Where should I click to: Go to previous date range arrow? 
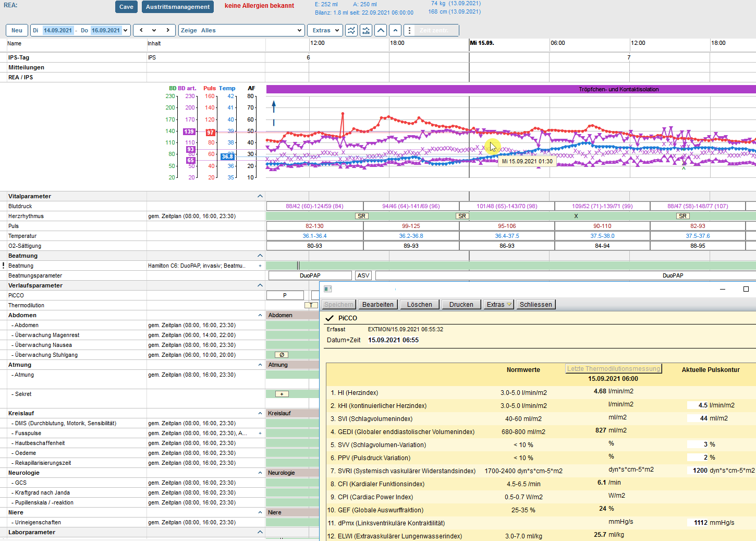tap(141, 30)
